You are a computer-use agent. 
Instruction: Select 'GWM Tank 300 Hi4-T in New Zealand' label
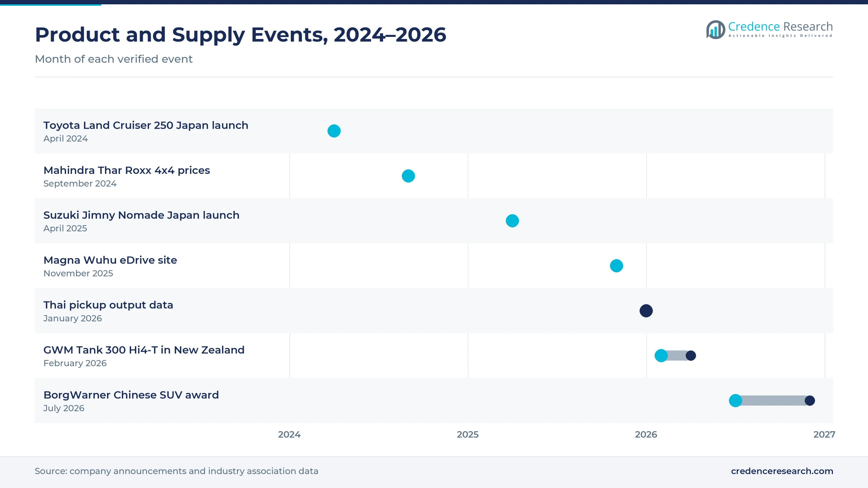pos(144,350)
